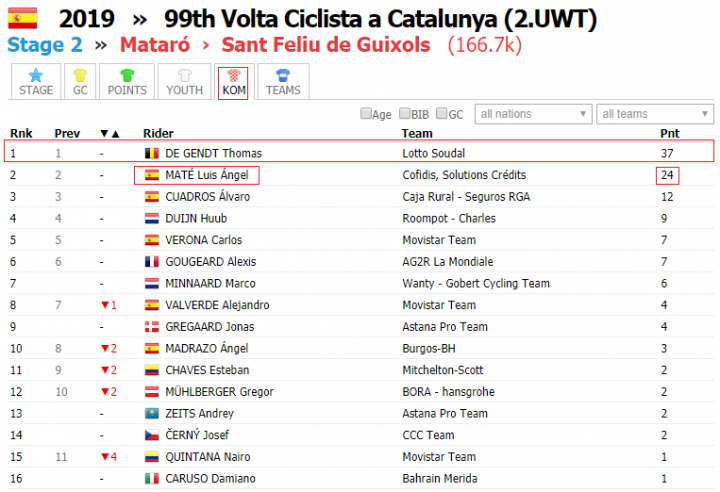Switch to the TEAMS tab label
This screenshot has height=492, width=720.
coord(283,90)
